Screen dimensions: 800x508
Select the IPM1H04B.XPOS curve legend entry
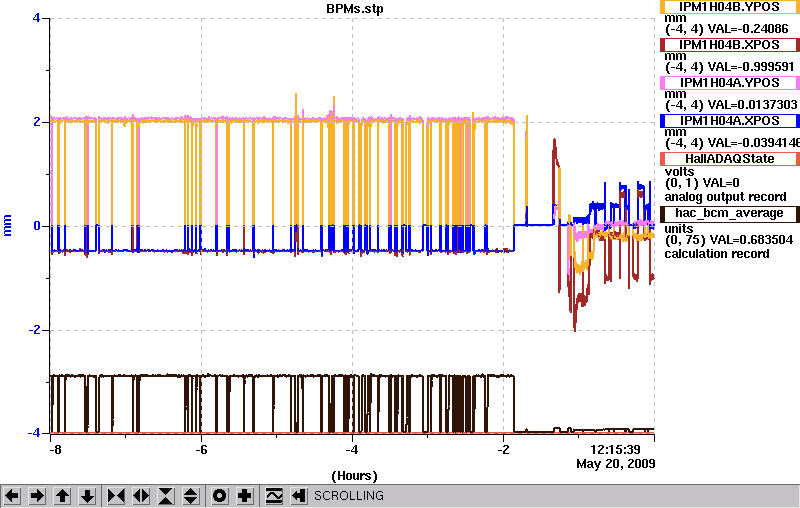(730, 45)
